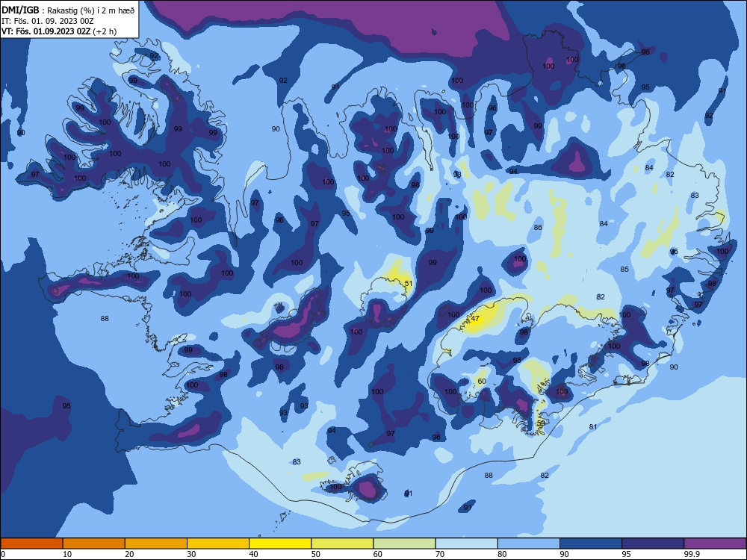The height and width of the screenshot is (560, 747).
Task: Click the dark orange 0–10 legend swatch
Action: point(31,544)
